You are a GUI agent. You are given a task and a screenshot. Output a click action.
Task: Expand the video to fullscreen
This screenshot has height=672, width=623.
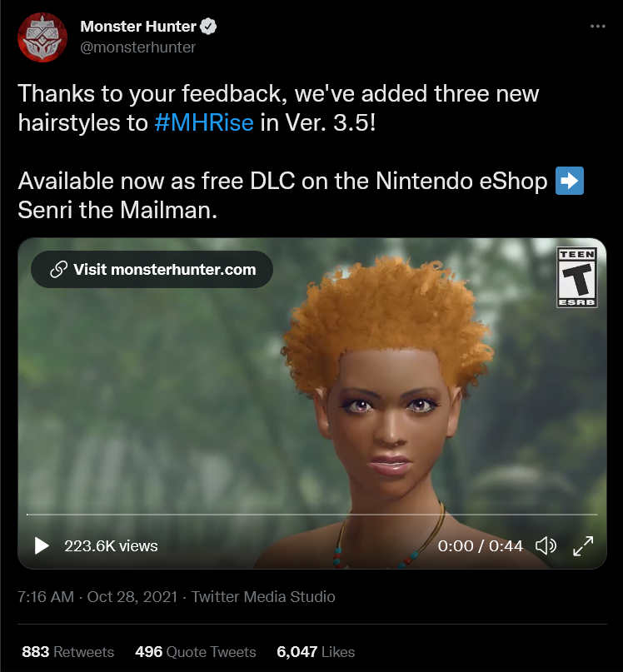[583, 545]
